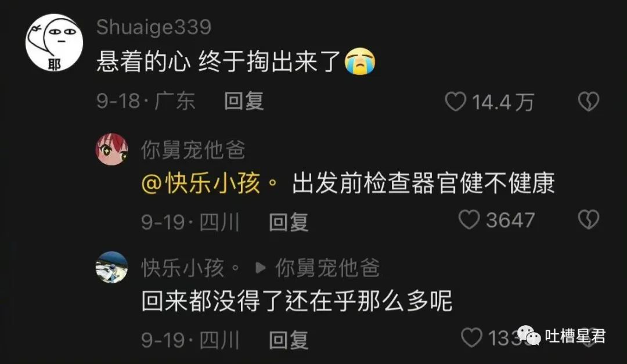Open 你舅宠他爸's red-haired anime avatar
627x364 pixels.
pyautogui.click(x=112, y=150)
